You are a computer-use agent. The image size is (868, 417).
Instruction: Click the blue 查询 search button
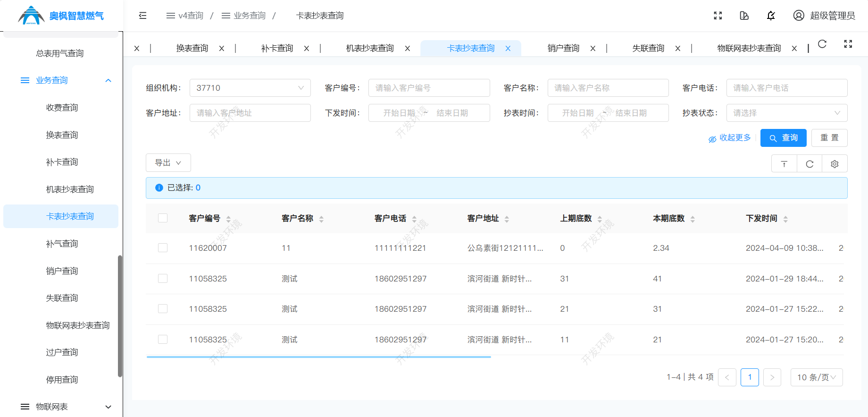[x=784, y=138]
